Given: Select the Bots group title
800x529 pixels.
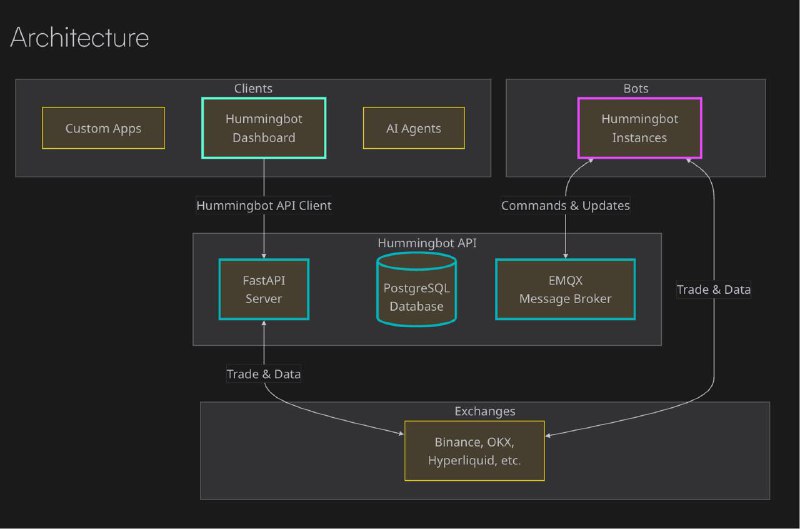Looking at the screenshot, I should coord(636,88).
